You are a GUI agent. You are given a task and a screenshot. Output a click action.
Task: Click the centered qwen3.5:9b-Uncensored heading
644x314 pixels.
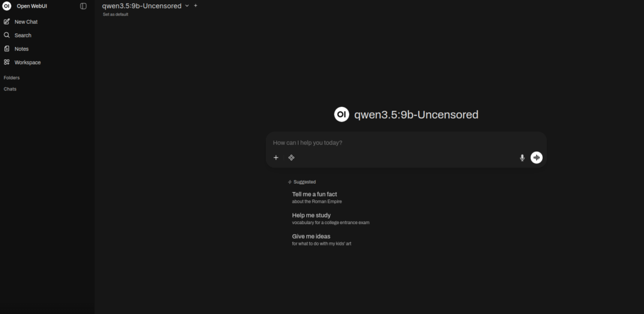[x=416, y=115]
